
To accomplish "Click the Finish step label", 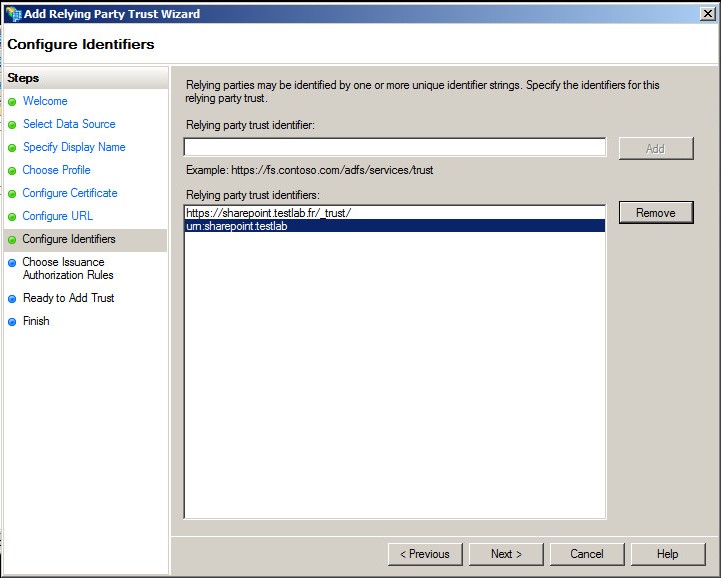I will (x=36, y=320).
